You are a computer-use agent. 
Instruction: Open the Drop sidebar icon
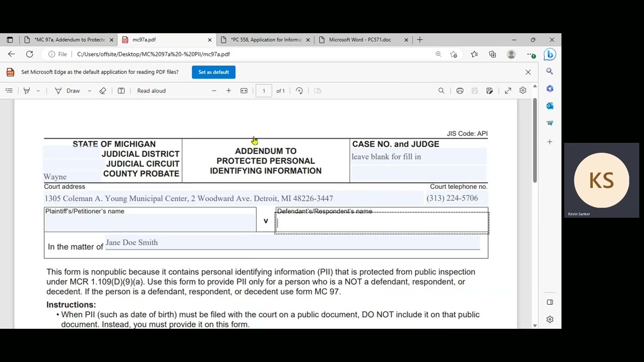550,123
